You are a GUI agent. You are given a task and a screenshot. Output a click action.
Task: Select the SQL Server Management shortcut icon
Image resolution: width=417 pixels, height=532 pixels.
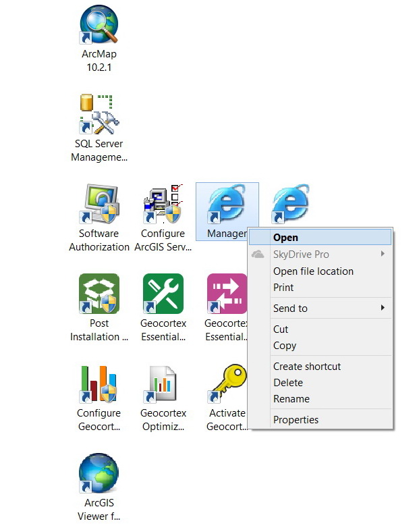tap(99, 114)
